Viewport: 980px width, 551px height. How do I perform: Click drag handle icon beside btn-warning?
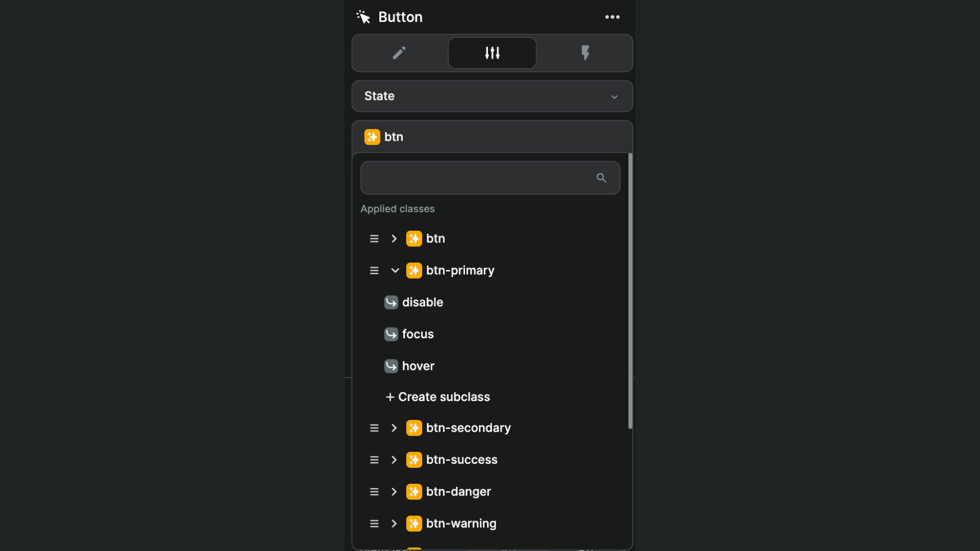tap(374, 523)
